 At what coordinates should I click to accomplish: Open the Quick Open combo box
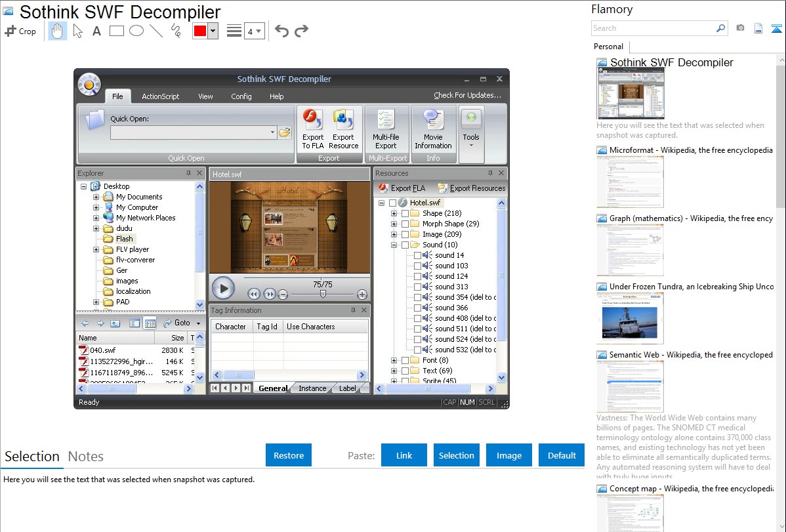point(194,133)
